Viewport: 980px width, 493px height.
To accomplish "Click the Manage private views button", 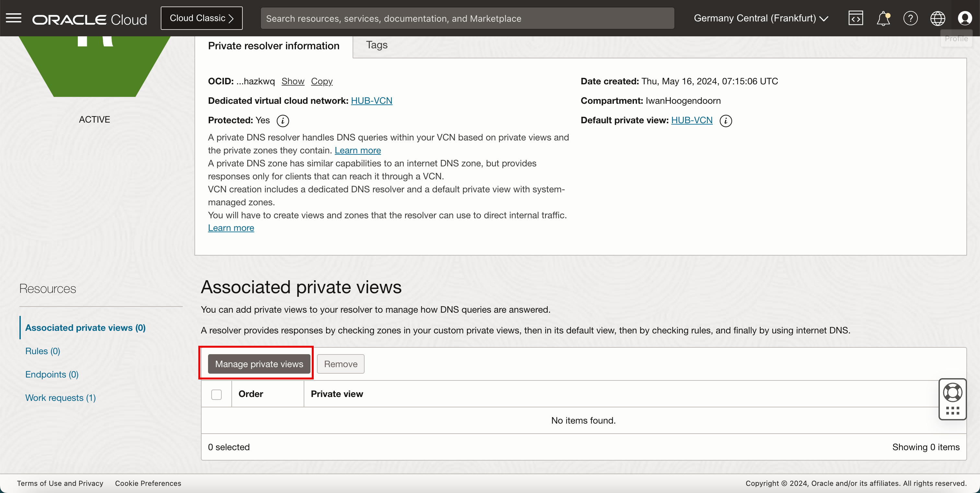I will click(x=259, y=364).
